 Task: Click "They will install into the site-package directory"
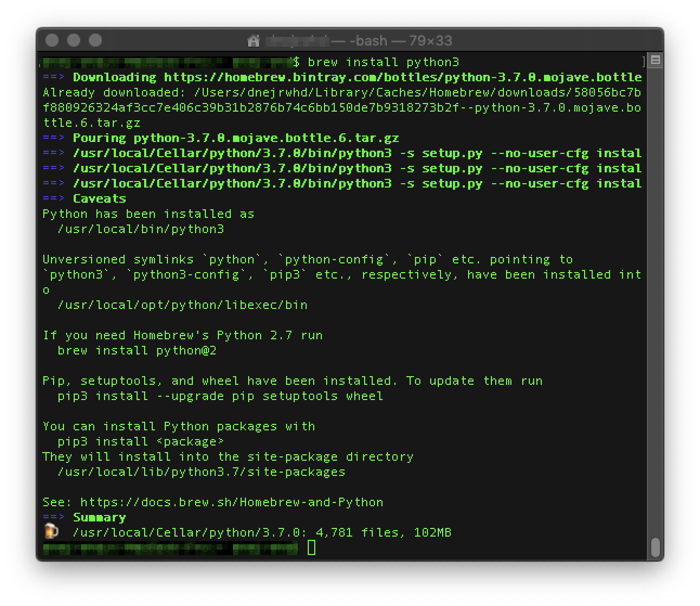pos(228,456)
